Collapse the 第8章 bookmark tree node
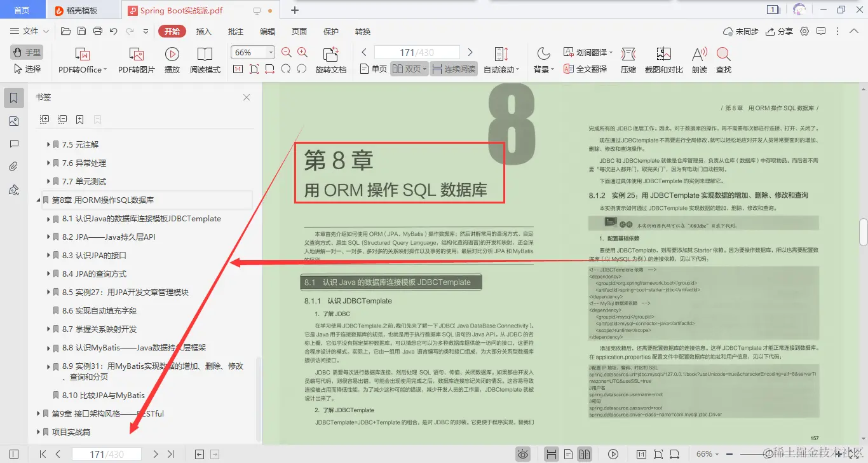 39,200
